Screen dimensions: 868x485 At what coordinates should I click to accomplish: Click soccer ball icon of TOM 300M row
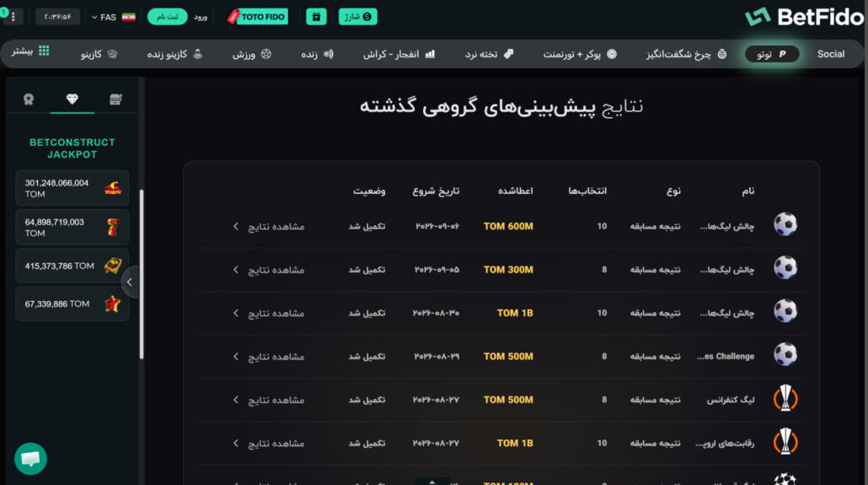tap(785, 267)
